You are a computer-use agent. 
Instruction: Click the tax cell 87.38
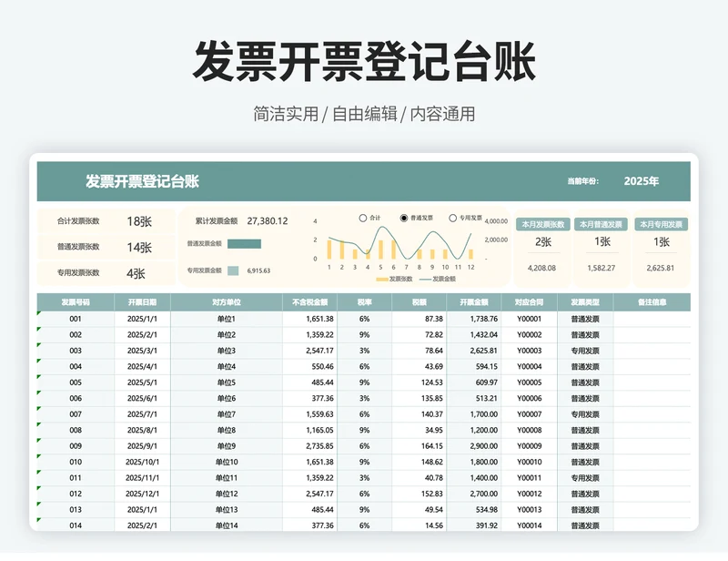tap(420, 319)
